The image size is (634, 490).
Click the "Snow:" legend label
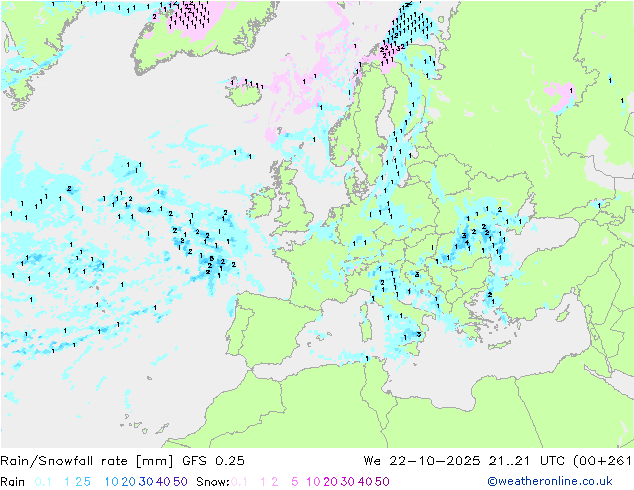(x=213, y=482)
